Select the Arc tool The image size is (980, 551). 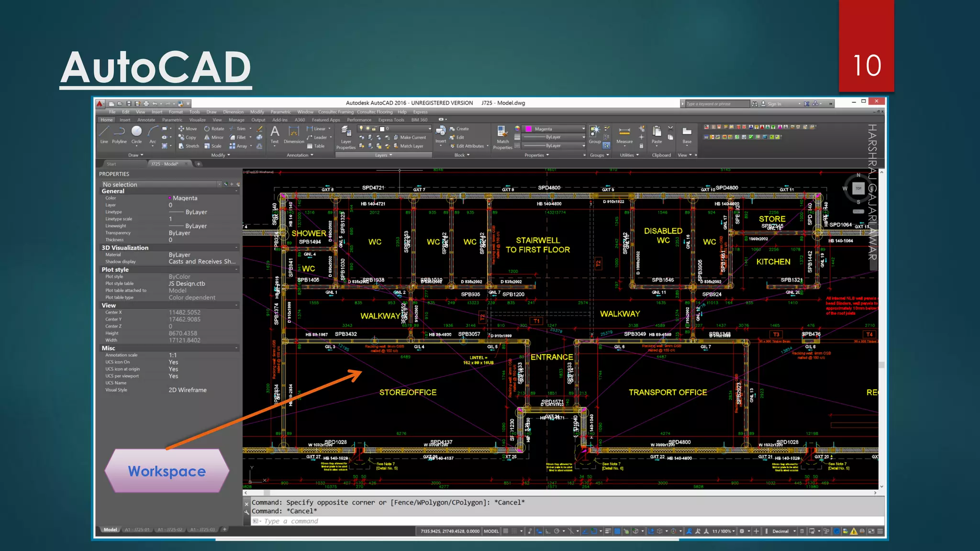click(x=153, y=135)
